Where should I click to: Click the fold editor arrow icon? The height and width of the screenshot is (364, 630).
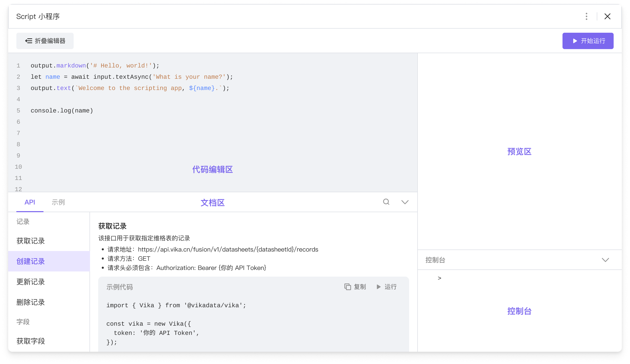[x=29, y=41]
